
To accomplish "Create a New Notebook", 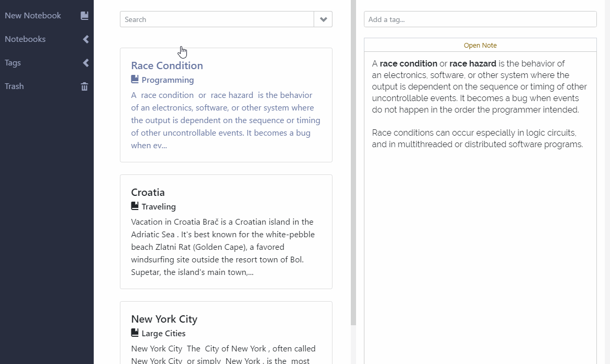I will pyautogui.click(x=33, y=15).
